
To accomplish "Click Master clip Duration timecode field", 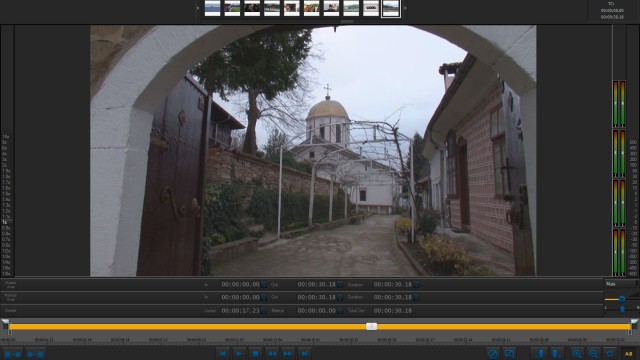I will click(x=393, y=284).
